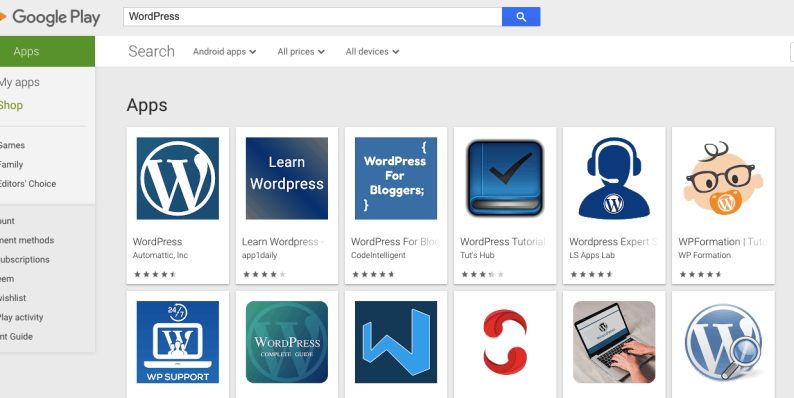Open the WPFormation baby face icon
794x398 pixels.
tap(723, 178)
